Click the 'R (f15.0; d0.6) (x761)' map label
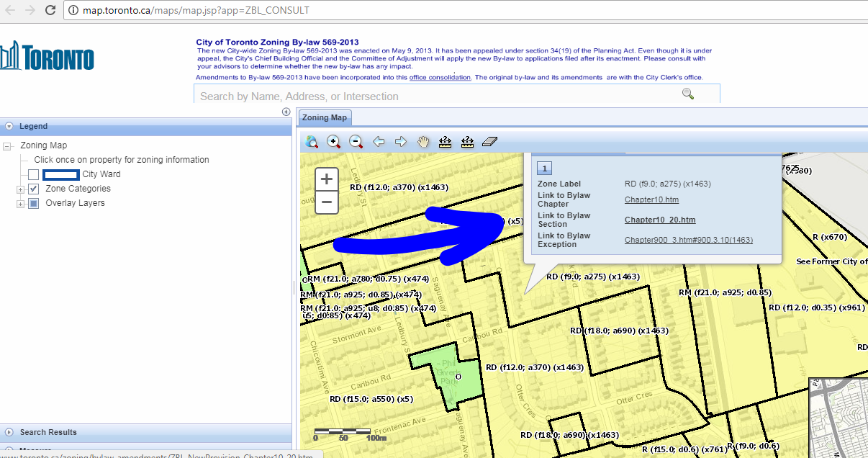Image resolution: width=868 pixels, height=458 pixels. coord(684,449)
